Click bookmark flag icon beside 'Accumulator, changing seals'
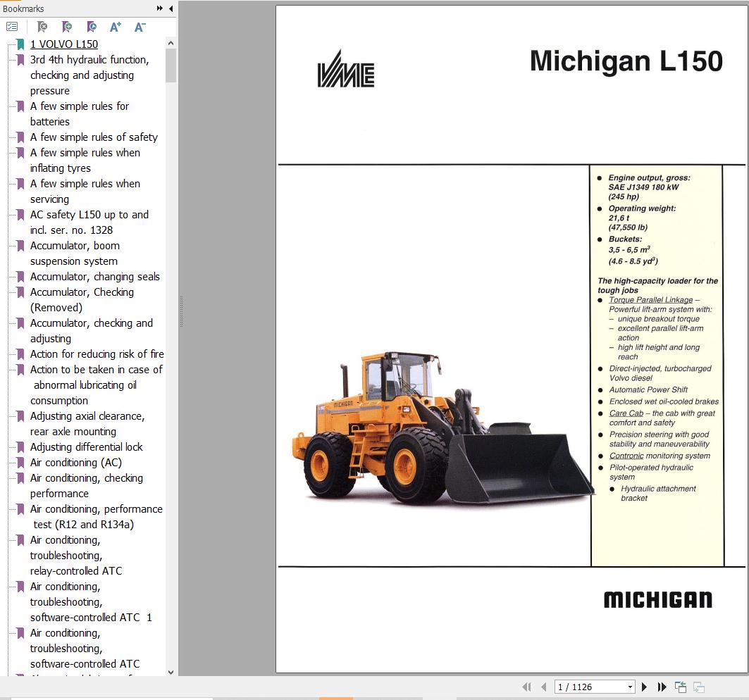749x700 pixels. [20, 277]
